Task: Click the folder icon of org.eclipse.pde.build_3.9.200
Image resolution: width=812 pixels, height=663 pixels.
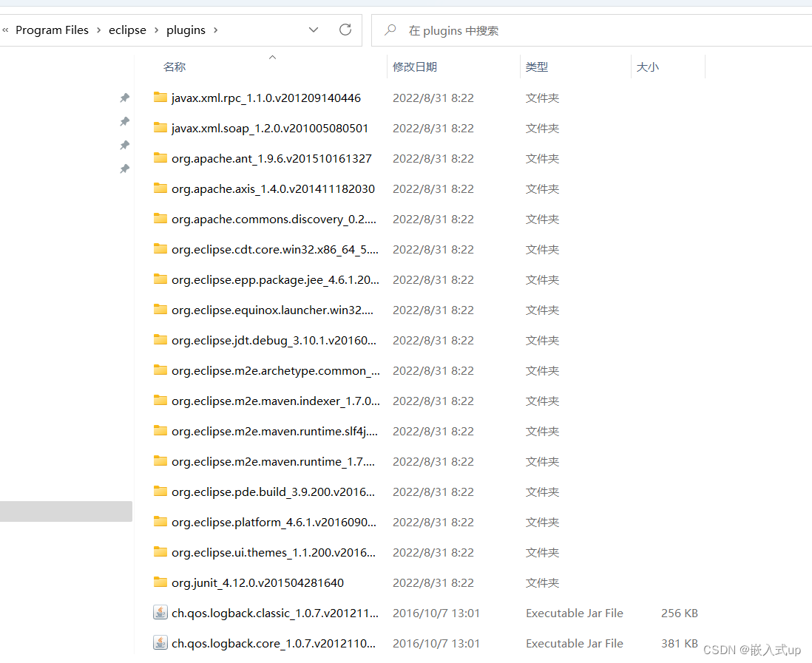Action: 160,492
